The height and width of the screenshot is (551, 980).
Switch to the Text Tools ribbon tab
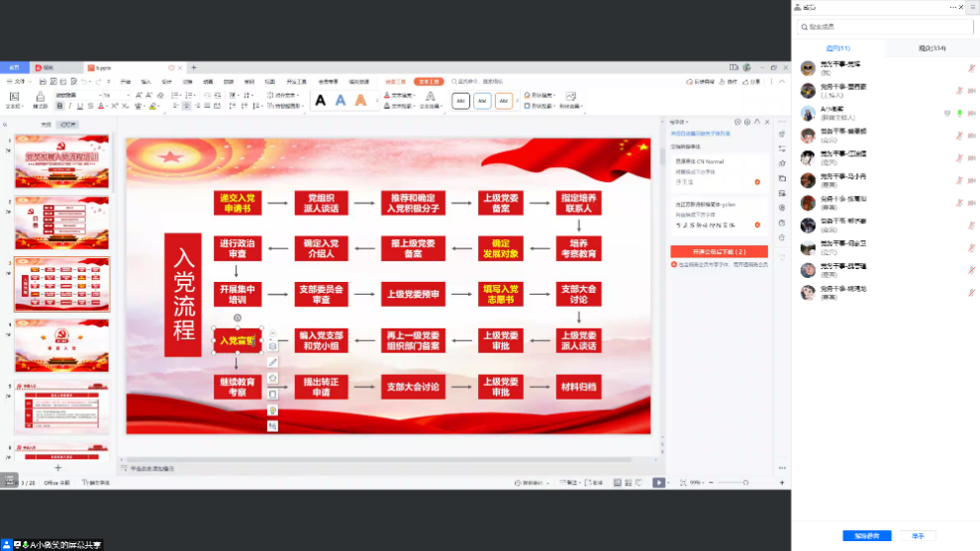pyautogui.click(x=428, y=82)
